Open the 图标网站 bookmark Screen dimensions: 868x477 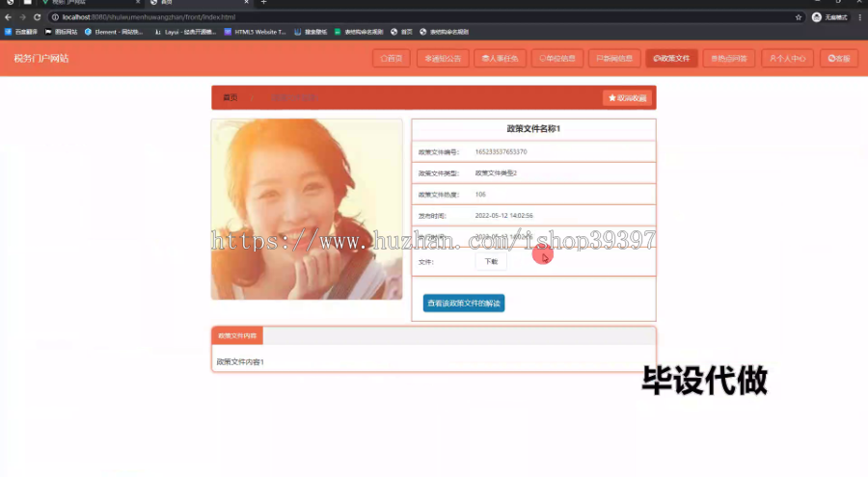62,32
